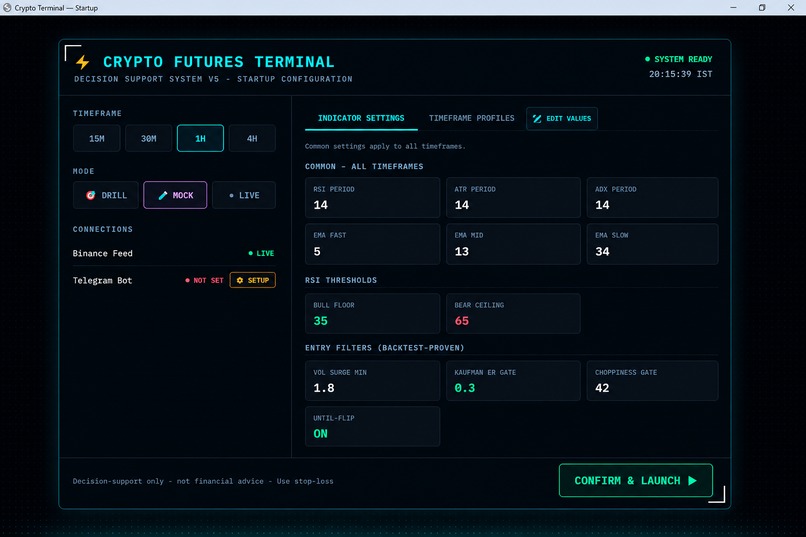
Task: Click the lightning bolt logo icon
Action: pyautogui.click(x=83, y=62)
